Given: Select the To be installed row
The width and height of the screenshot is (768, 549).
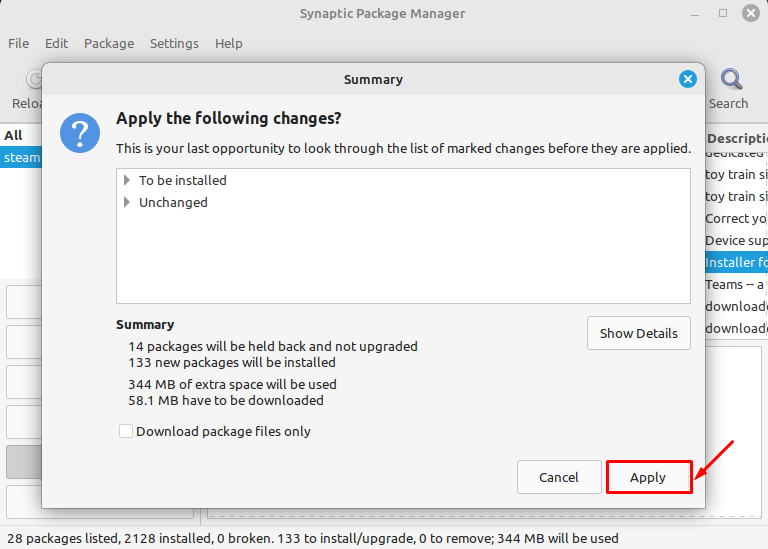Looking at the screenshot, I should (183, 180).
